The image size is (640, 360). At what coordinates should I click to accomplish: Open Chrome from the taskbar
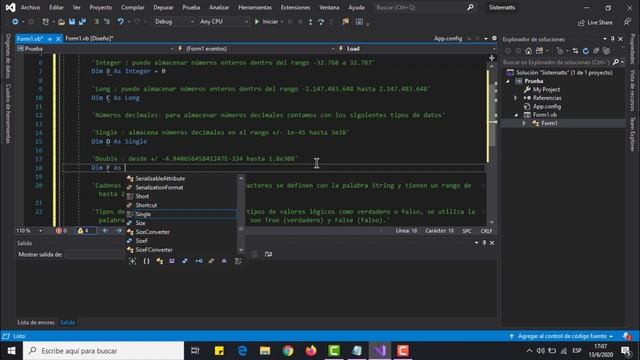tap(288, 351)
